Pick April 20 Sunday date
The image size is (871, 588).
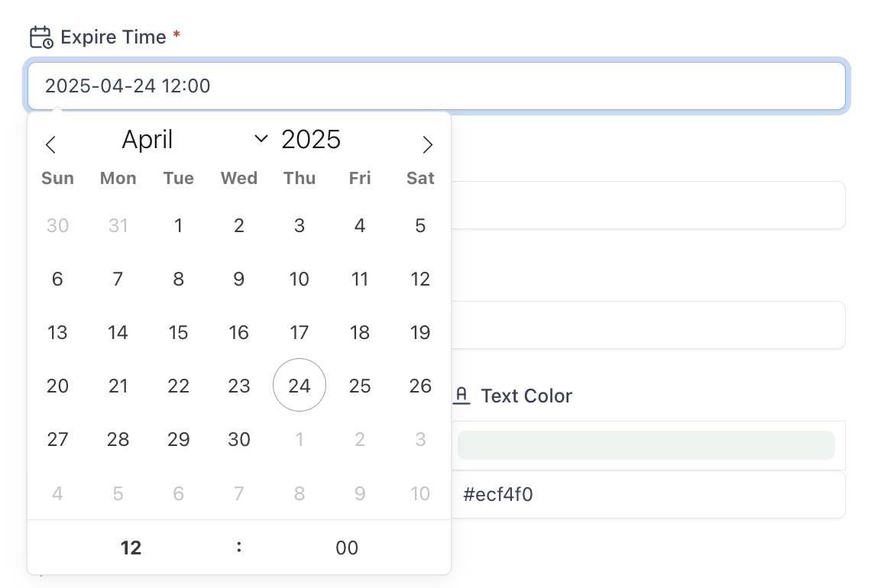tap(57, 386)
